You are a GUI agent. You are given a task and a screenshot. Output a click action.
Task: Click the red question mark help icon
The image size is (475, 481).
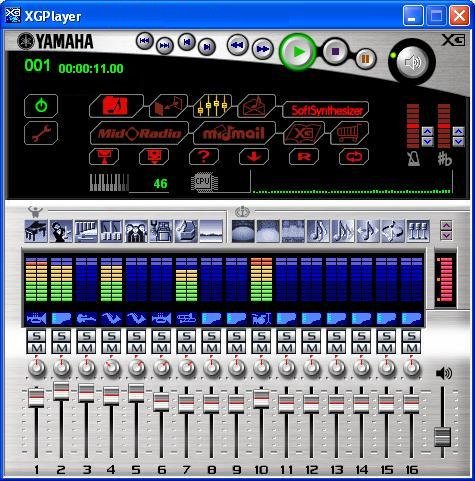[204, 156]
